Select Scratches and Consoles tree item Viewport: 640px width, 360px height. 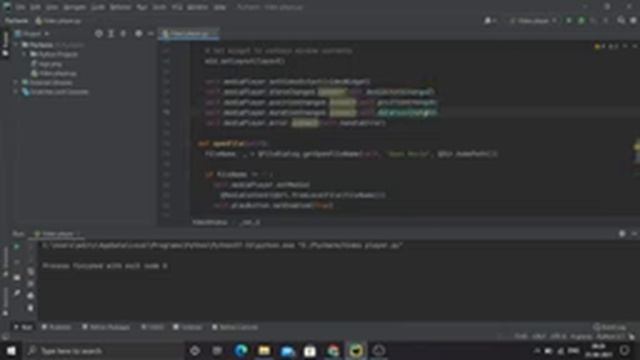pyautogui.click(x=56, y=92)
